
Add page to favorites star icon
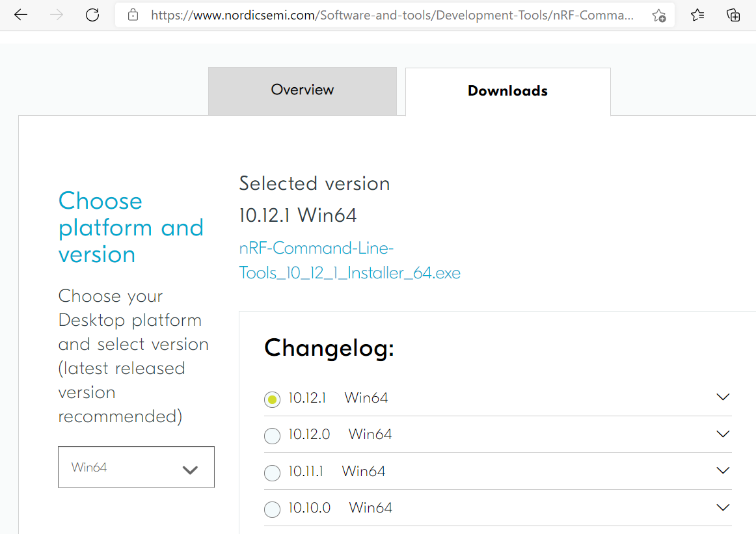click(658, 16)
